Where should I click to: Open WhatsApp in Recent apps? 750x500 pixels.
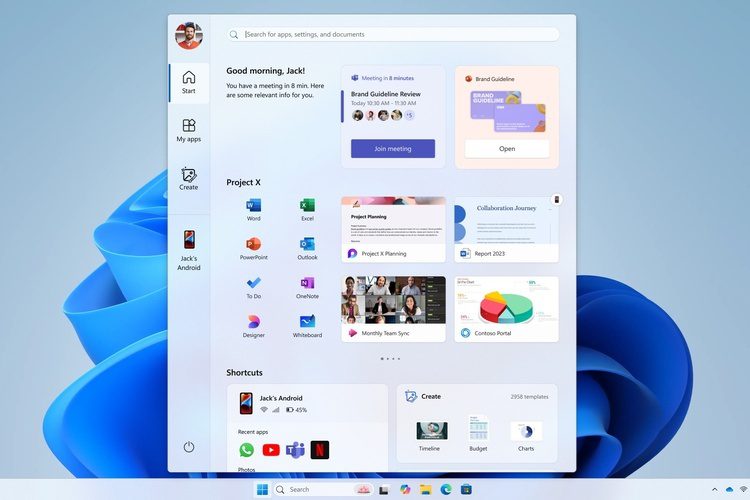pos(247,450)
